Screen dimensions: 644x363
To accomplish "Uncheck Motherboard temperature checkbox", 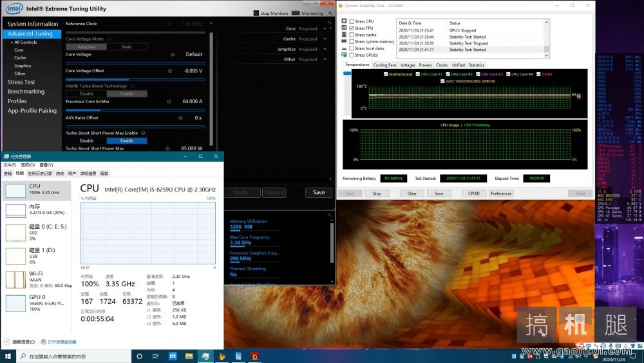I will [x=386, y=74].
